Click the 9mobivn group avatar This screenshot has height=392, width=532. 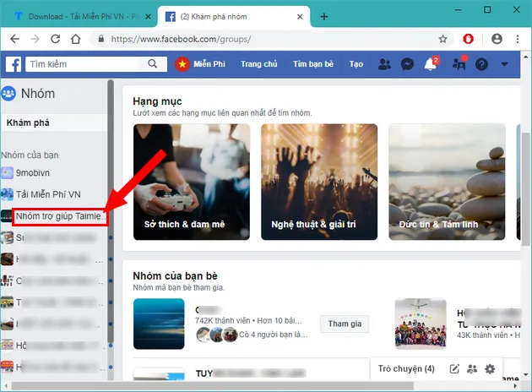(x=7, y=172)
